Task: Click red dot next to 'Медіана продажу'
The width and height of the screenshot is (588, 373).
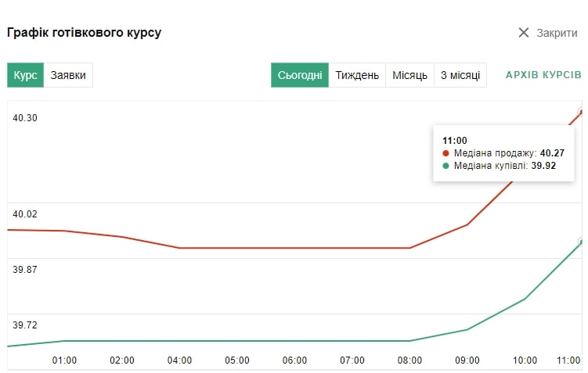Action: (x=446, y=153)
